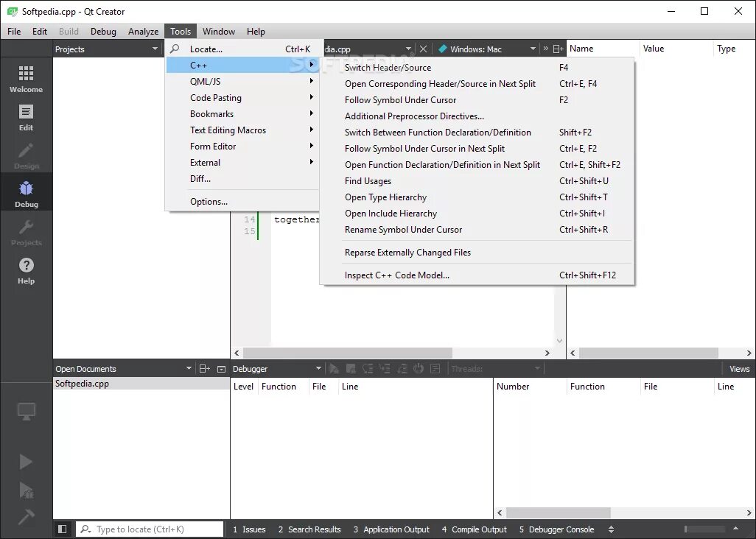Click the Number column header in breakpoints
The height and width of the screenshot is (539, 756).
point(530,387)
